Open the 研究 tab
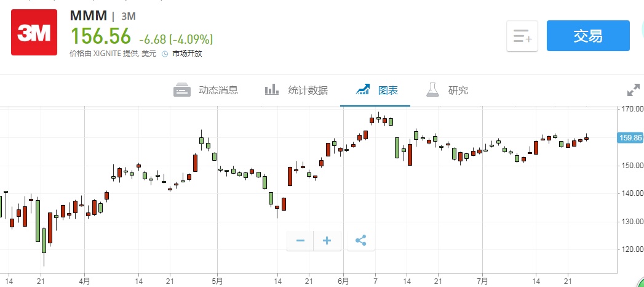The image size is (644, 287). 458,91
